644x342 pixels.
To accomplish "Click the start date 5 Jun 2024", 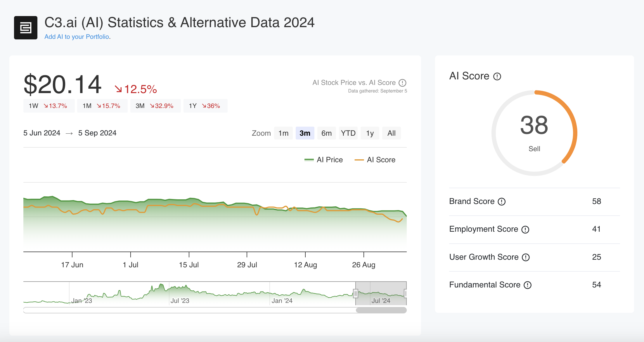I will (x=42, y=133).
